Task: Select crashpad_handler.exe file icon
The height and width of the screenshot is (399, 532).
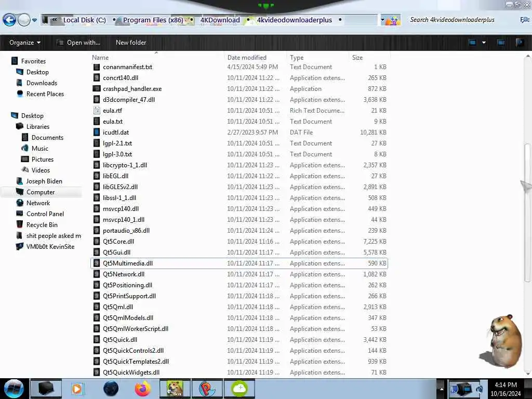Action: [x=97, y=89]
